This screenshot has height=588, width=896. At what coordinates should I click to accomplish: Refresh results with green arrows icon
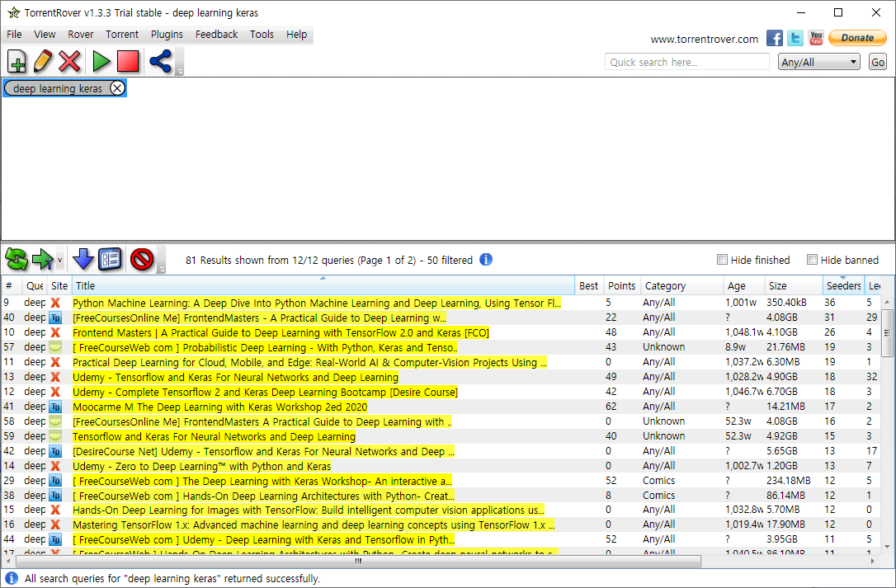point(17,260)
